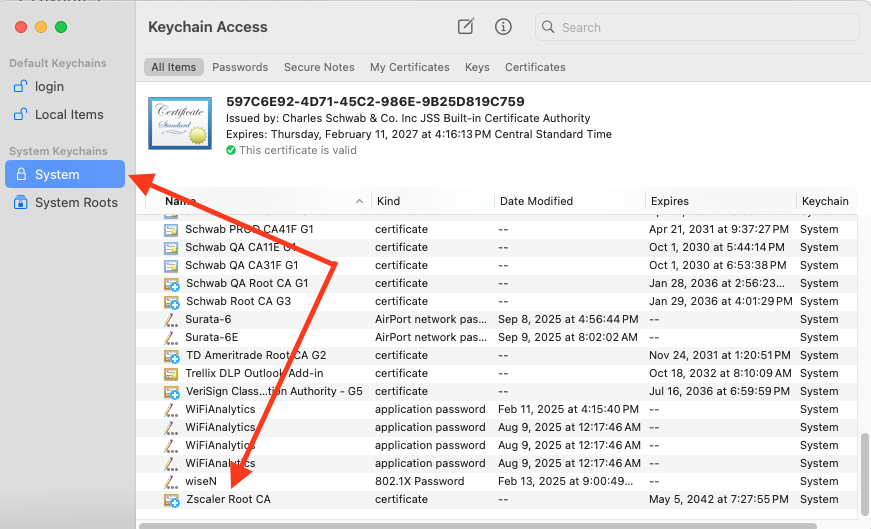Open the Local Items keychain
The image size is (871, 529).
click(x=68, y=115)
